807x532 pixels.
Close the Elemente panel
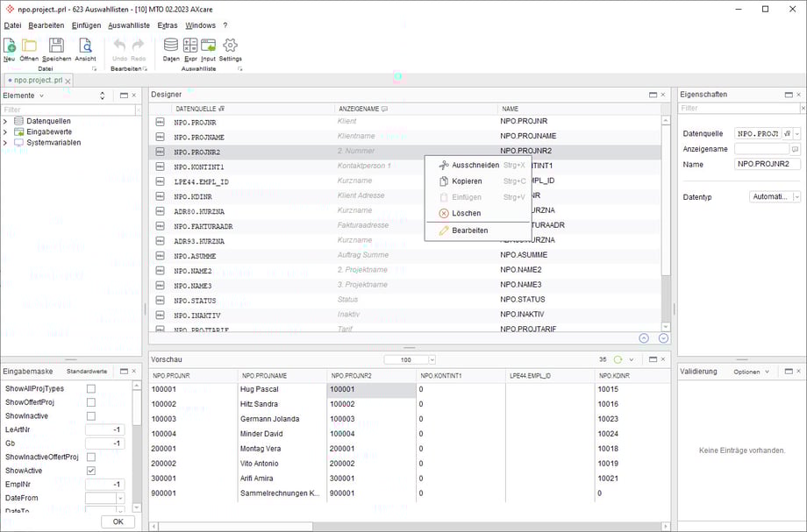click(134, 96)
